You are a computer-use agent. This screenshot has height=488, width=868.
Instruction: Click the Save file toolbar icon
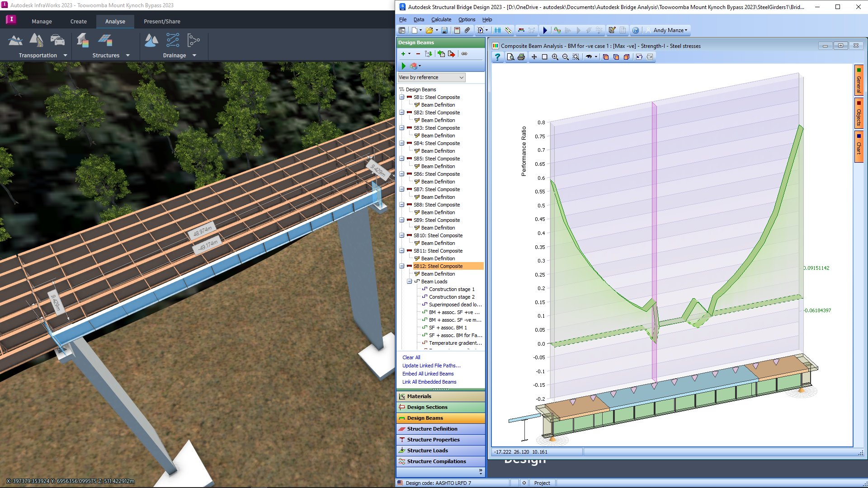(x=444, y=30)
